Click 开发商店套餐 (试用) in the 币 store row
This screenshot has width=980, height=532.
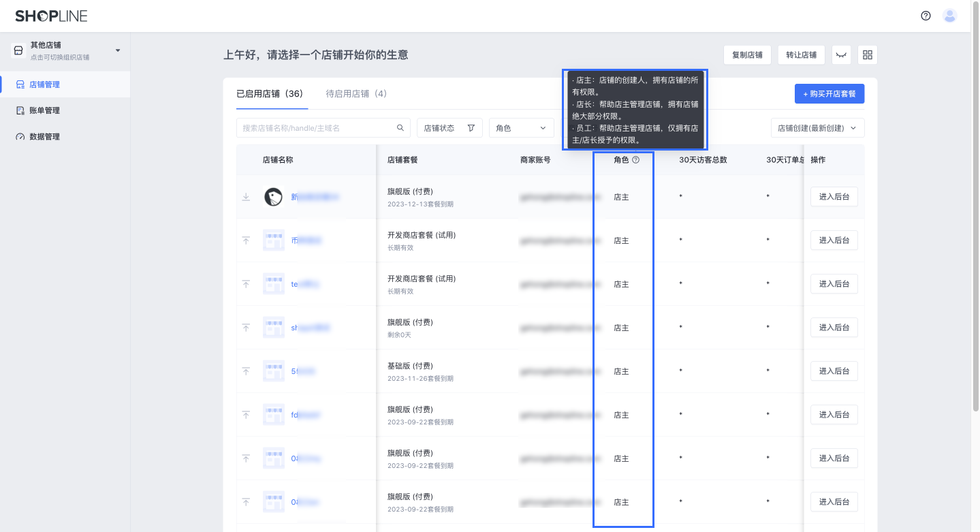click(x=422, y=235)
